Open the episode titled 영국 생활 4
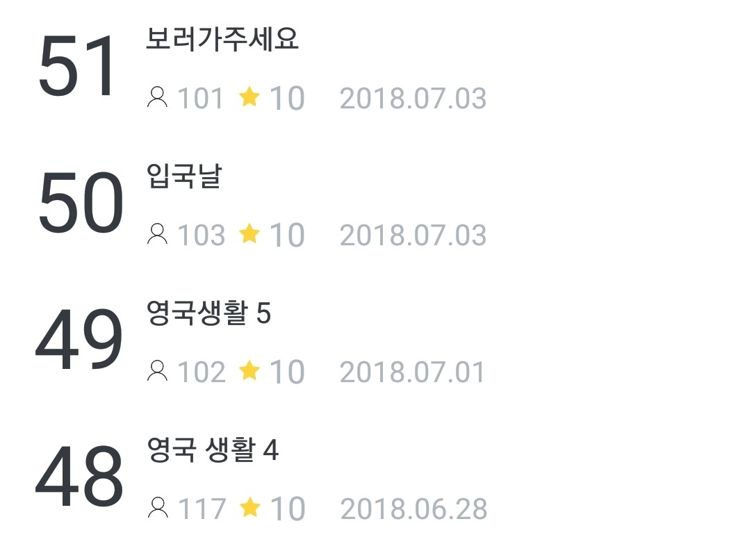The image size is (747, 560). [x=213, y=450]
